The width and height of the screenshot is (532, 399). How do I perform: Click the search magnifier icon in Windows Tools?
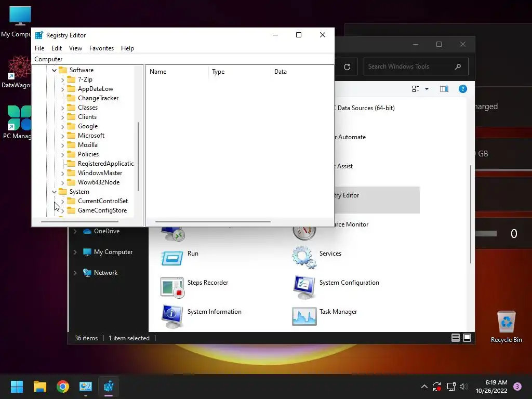458,66
